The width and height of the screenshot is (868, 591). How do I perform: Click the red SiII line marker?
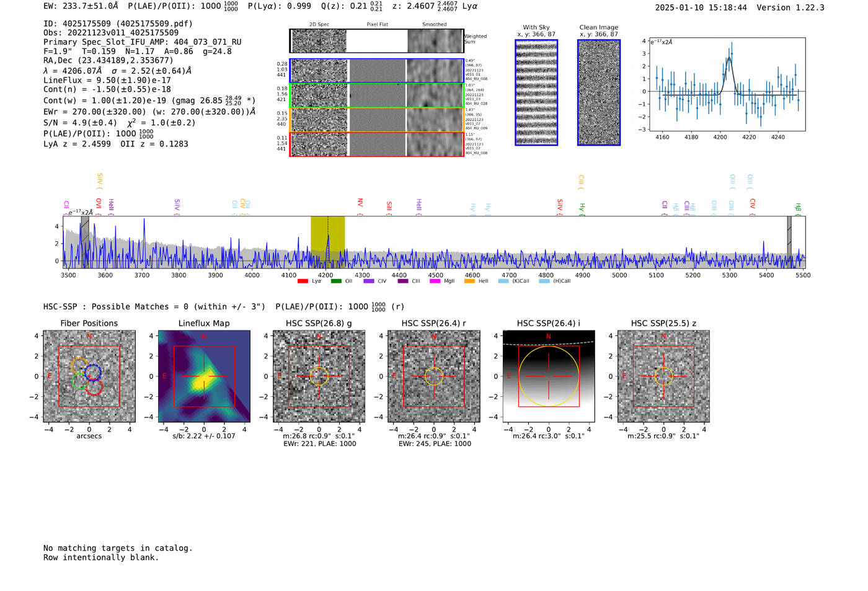click(x=389, y=208)
